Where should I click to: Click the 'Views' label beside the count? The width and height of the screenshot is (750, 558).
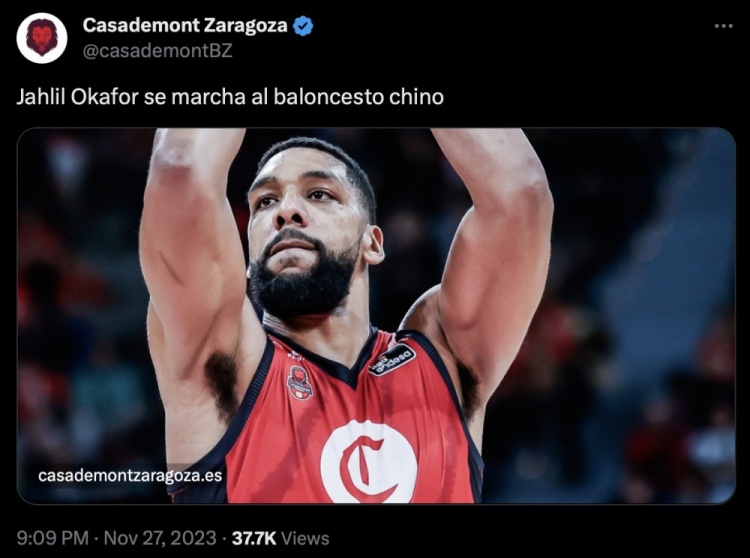(x=305, y=538)
